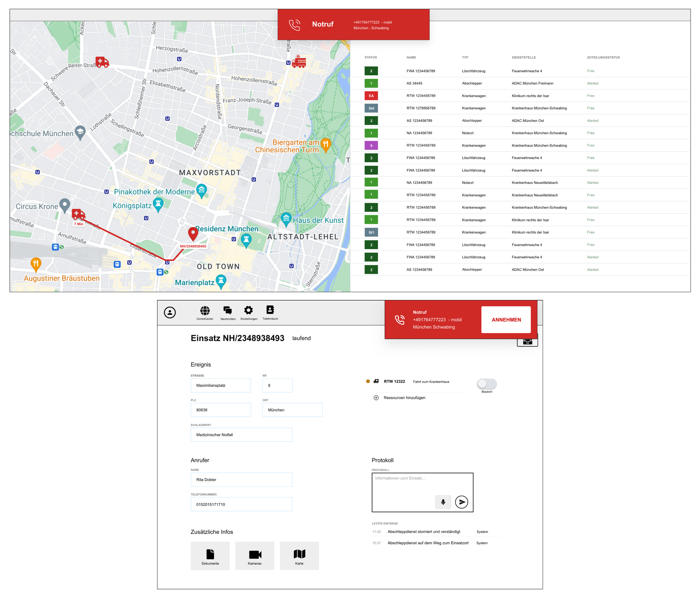This screenshot has height=600, width=700.
Task: Click ambulance marker labeled 7 Min
Action: coord(78,214)
